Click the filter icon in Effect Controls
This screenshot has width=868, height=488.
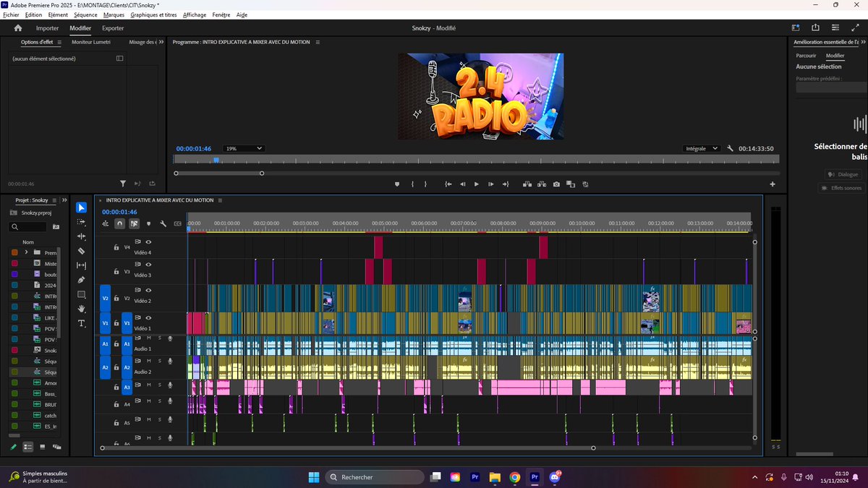point(123,184)
